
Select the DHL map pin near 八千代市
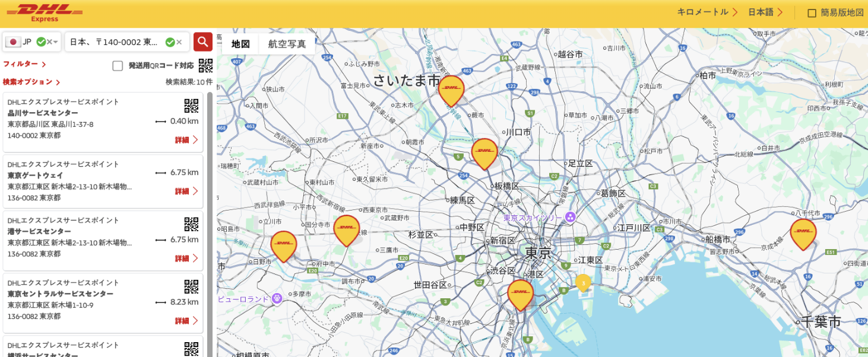[803, 232]
